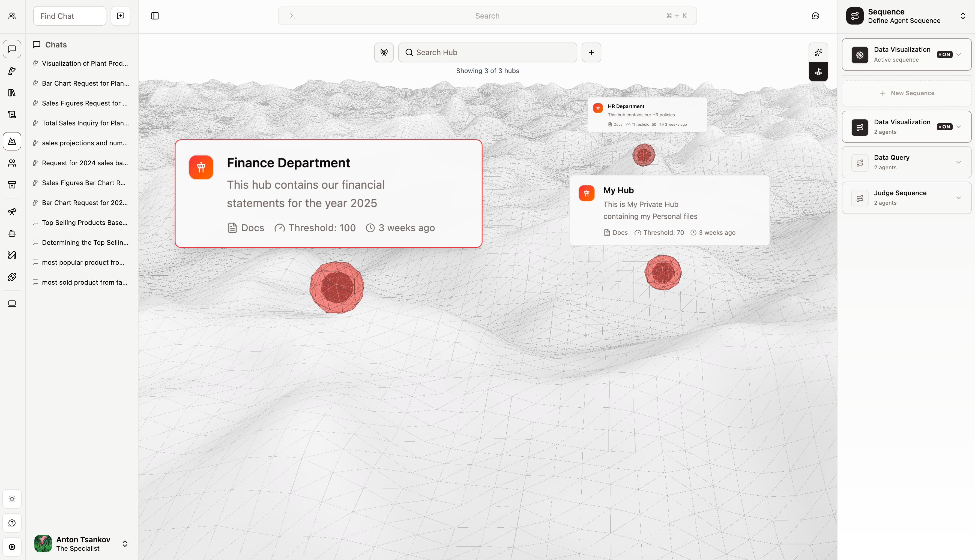Image resolution: width=975 pixels, height=560 pixels.
Task: Toggle the sidebar panel icon
Action: pos(155,16)
